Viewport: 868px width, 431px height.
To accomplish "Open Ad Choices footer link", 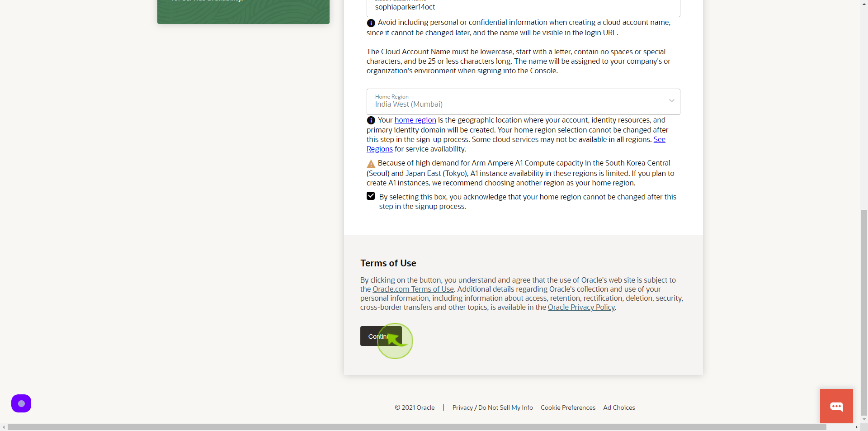I will pos(619,407).
